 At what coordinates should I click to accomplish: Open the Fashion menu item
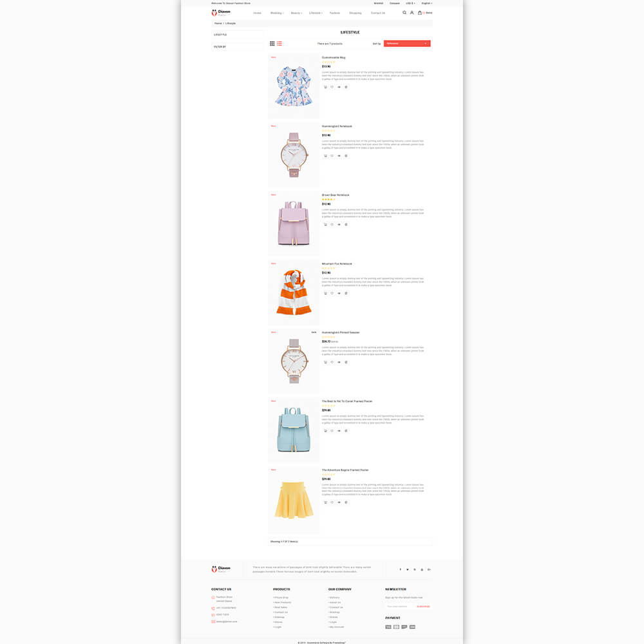click(335, 13)
